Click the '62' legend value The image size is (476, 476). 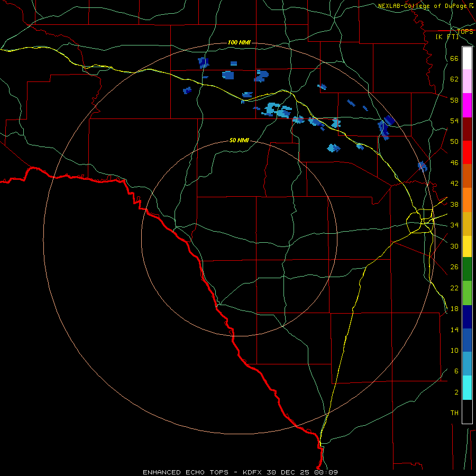454,79
